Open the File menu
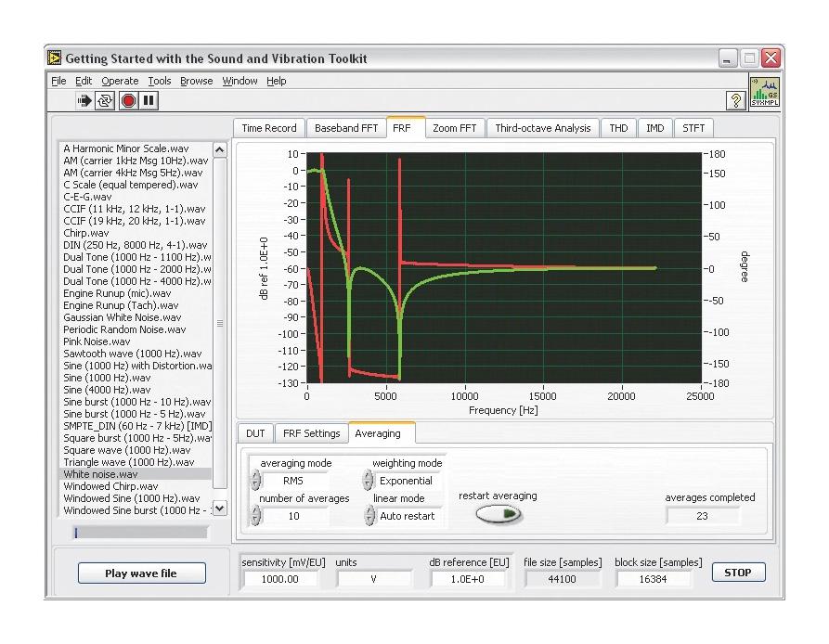The image size is (829, 644). coord(58,81)
